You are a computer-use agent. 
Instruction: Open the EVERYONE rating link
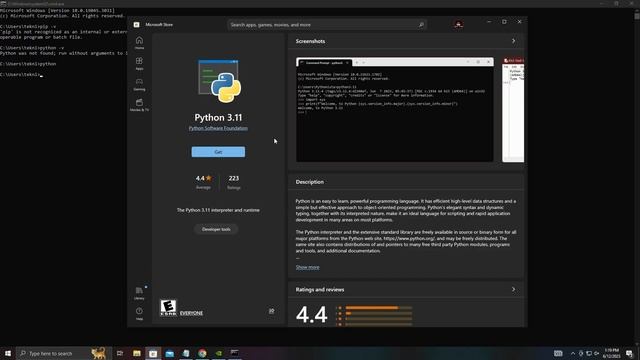(x=191, y=313)
